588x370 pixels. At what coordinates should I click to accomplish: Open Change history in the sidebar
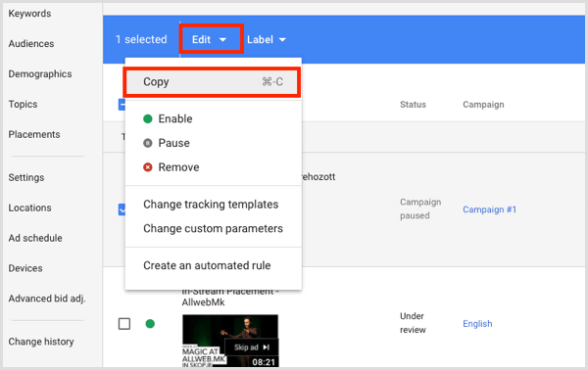coord(41,342)
